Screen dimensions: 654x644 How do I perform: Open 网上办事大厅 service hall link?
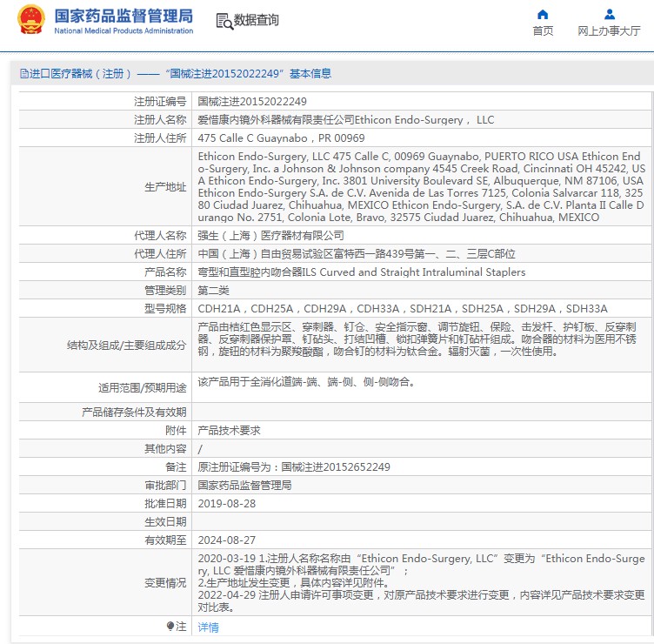pos(609,30)
